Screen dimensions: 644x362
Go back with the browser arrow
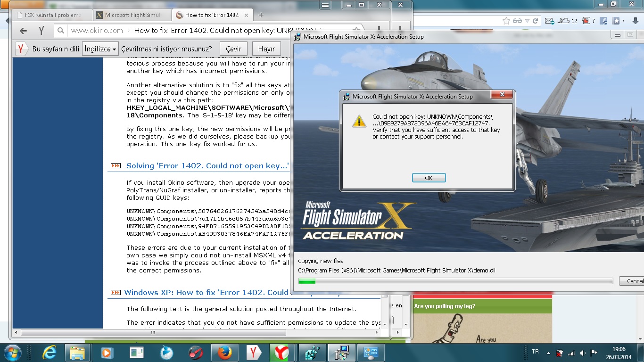pyautogui.click(x=24, y=31)
